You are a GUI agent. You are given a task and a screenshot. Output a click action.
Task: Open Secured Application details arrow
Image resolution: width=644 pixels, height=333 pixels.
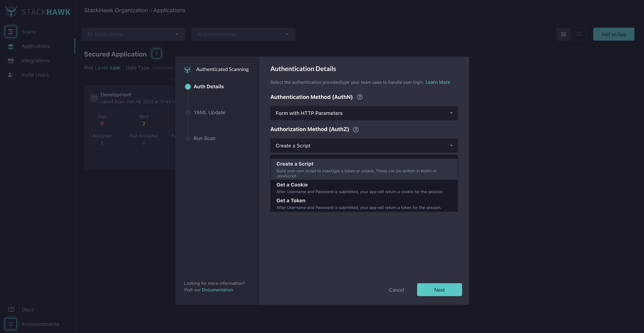click(x=156, y=54)
